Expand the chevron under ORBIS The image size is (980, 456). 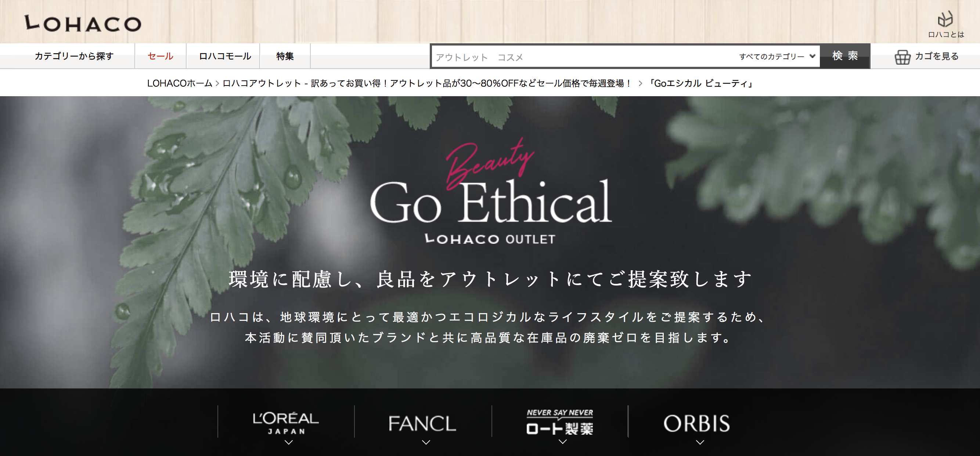700,442
